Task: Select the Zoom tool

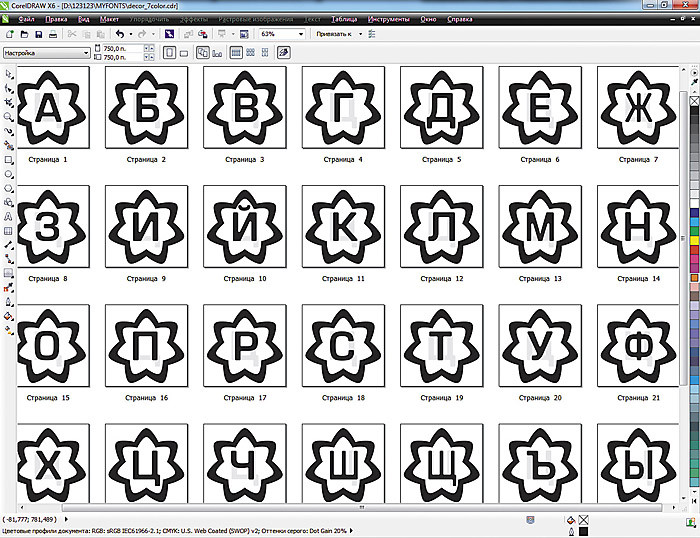Action: (x=8, y=117)
